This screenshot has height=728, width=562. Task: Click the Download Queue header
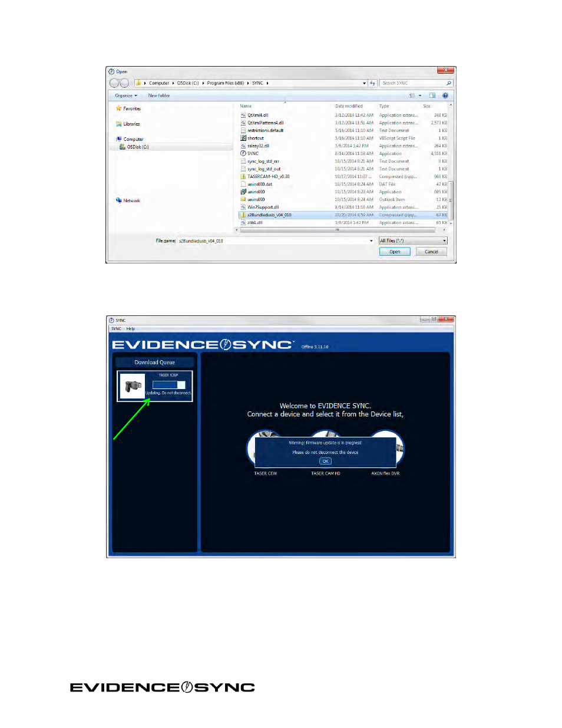point(155,363)
